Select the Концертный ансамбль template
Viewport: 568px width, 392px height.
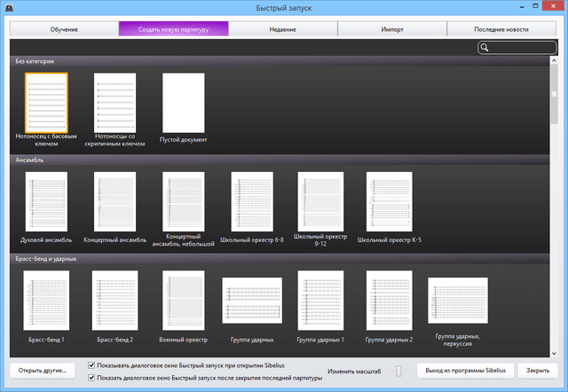114,201
